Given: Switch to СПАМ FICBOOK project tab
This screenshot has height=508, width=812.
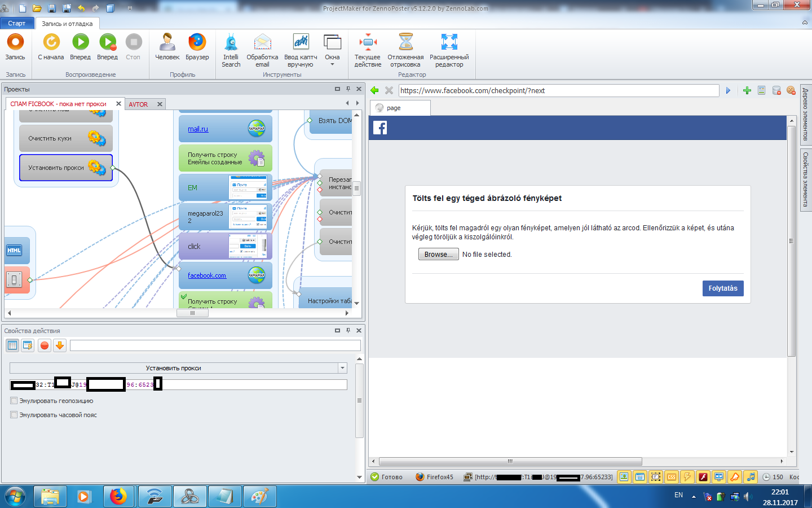Looking at the screenshot, I should point(59,104).
